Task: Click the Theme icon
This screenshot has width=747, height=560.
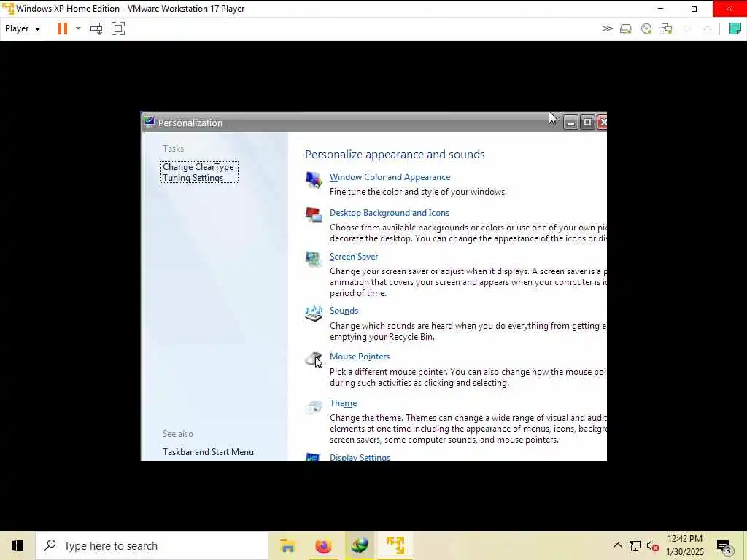Action: tap(314, 407)
